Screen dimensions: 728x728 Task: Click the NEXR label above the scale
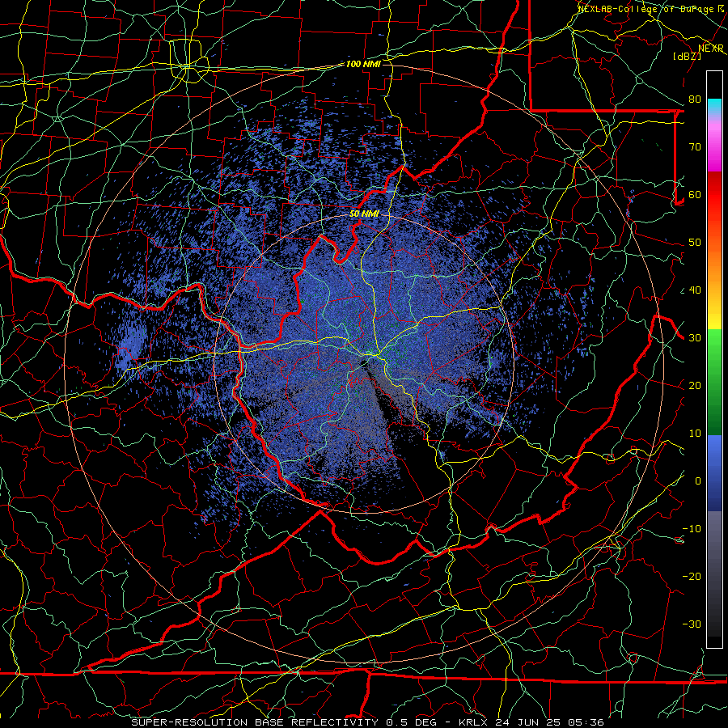pyautogui.click(x=711, y=49)
